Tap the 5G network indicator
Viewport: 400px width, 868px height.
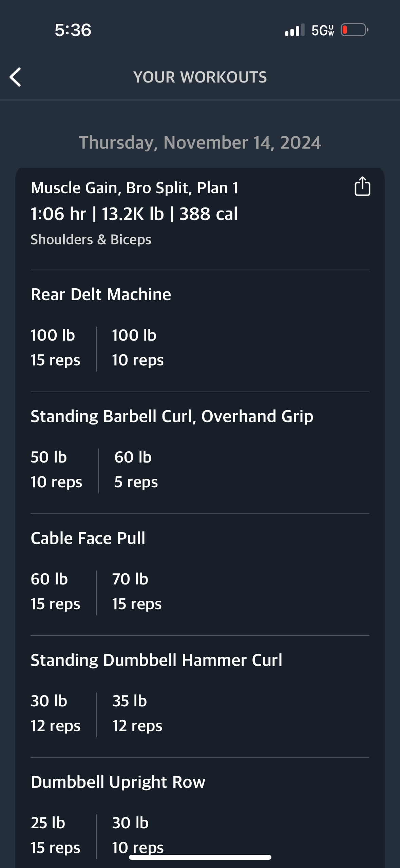coord(323,30)
